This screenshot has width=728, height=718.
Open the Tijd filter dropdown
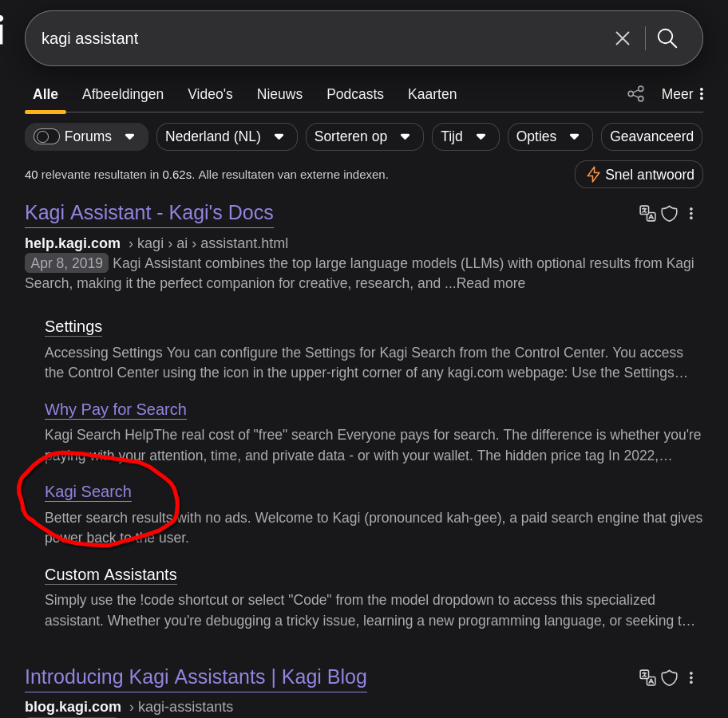[x=465, y=136]
